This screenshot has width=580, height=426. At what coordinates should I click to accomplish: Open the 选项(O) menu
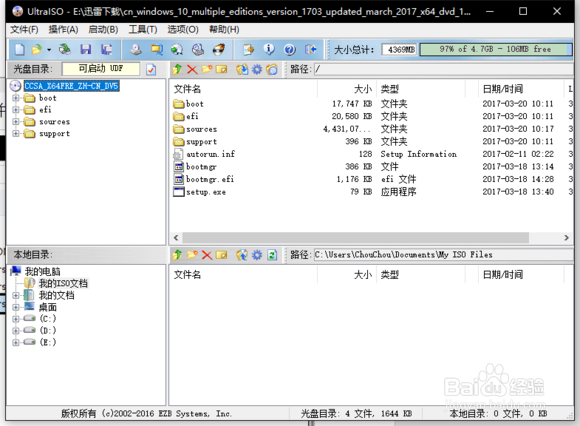[183, 29]
